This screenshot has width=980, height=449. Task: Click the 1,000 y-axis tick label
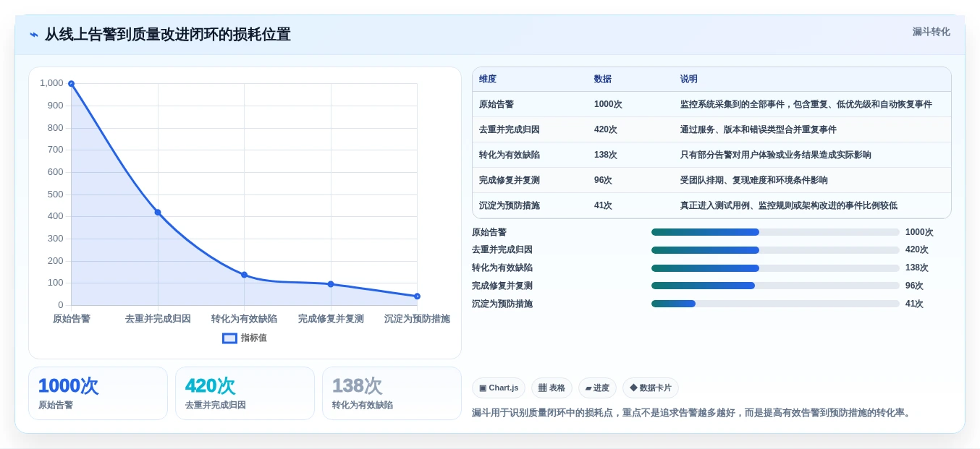[x=51, y=83]
